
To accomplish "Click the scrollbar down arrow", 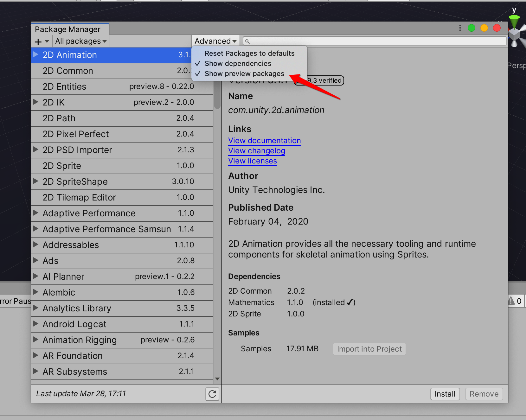I will pos(217,379).
